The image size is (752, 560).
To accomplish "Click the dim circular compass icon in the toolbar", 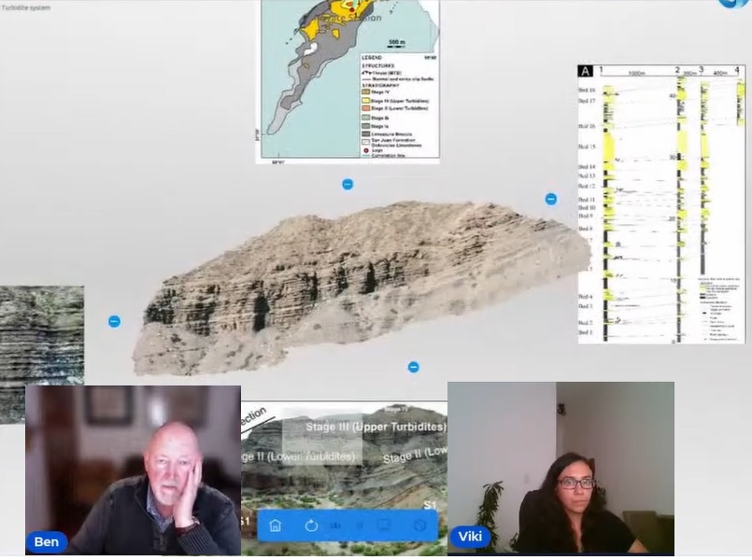I will (419, 525).
